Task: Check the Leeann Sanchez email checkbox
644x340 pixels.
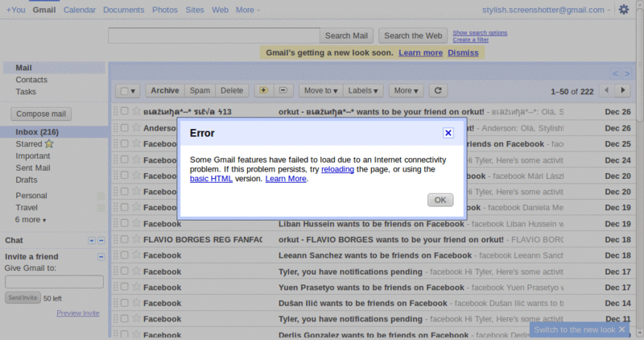Action: point(125,255)
